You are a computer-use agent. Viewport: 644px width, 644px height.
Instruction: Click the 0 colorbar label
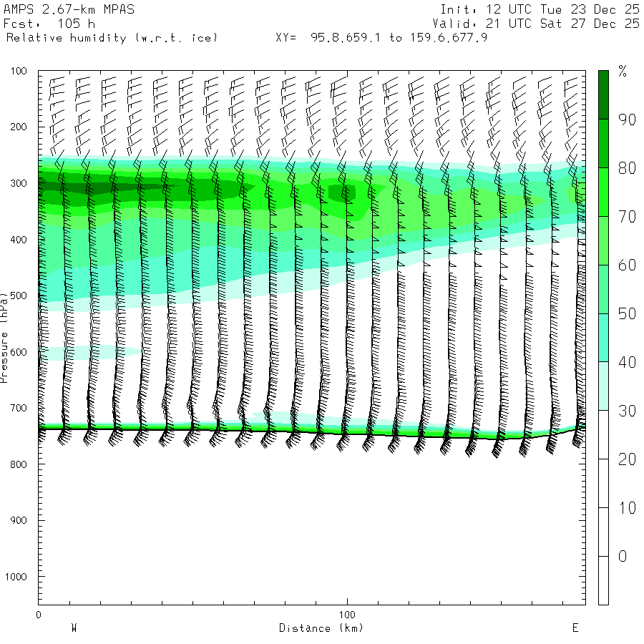(623, 557)
